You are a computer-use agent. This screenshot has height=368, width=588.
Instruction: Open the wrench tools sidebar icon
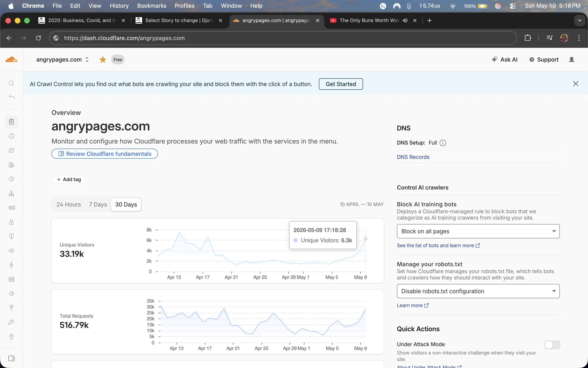(11, 322)
